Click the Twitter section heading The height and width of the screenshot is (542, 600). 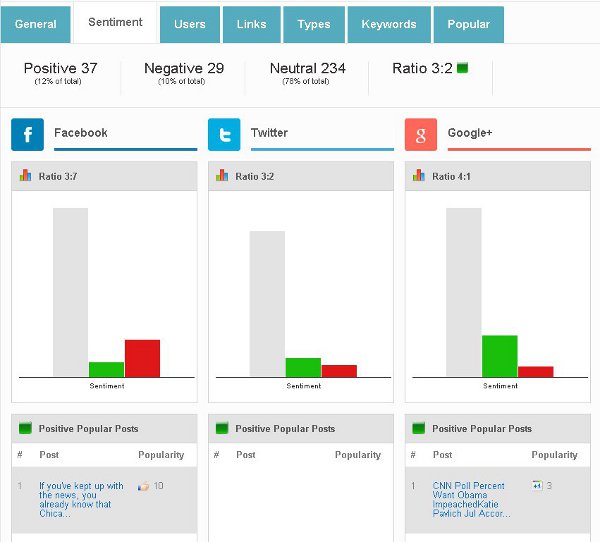(269, 133)
